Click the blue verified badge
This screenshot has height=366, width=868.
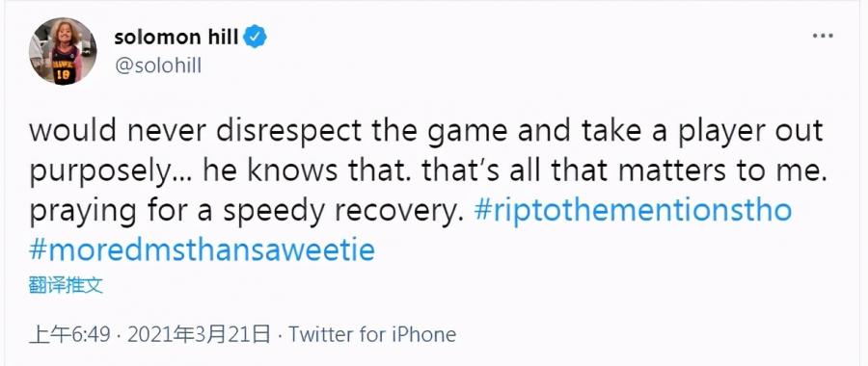coord(256,38)
